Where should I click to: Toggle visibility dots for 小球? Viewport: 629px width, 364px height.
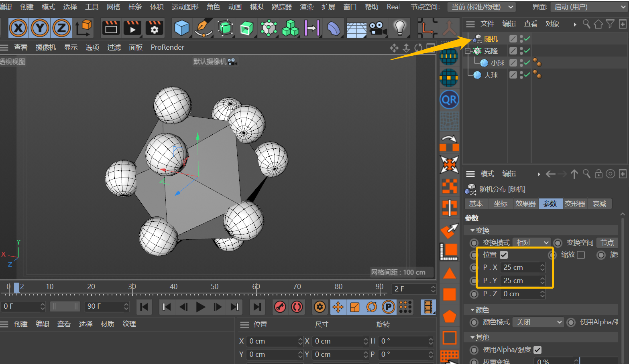pos(521,63)
